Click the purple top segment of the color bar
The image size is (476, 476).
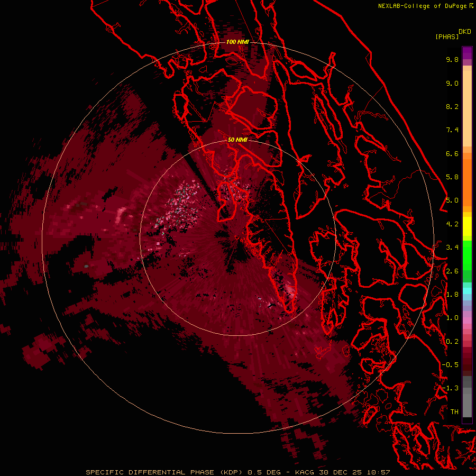(x=467, y=53)
